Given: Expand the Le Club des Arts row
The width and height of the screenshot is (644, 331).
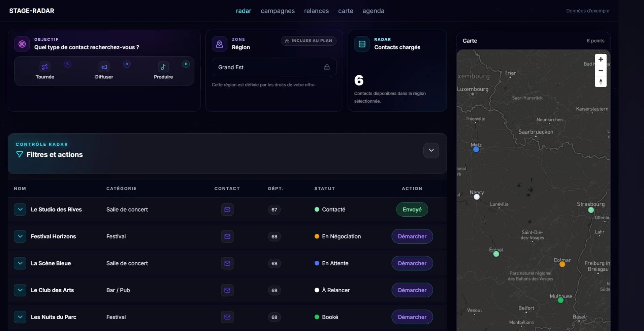Looking at the screenshot, I should [20, 290].
